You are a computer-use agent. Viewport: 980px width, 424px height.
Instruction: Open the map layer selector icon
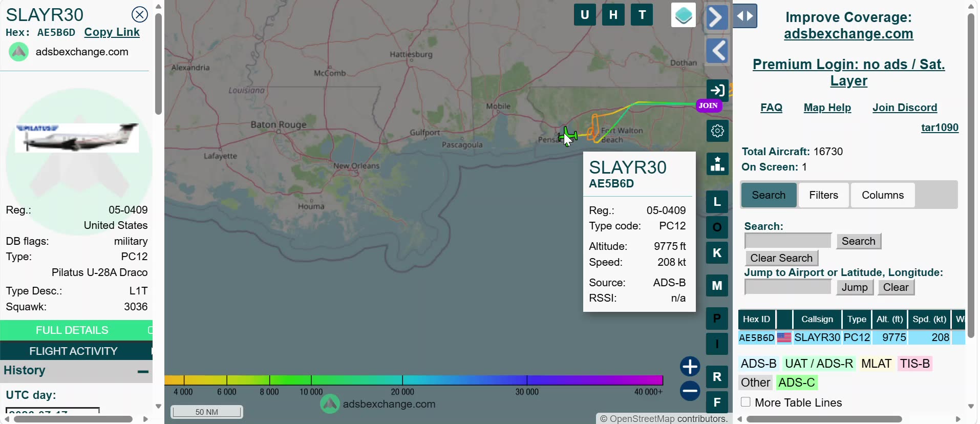click(x=683, y=15)
